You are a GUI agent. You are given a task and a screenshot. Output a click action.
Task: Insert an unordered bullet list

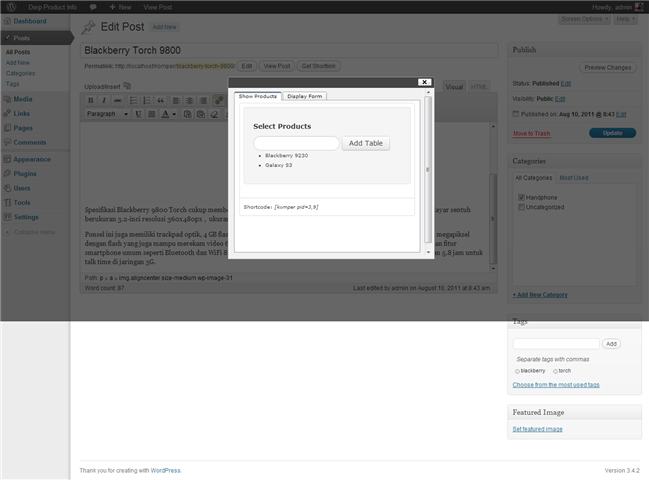[x=133, y=100]
